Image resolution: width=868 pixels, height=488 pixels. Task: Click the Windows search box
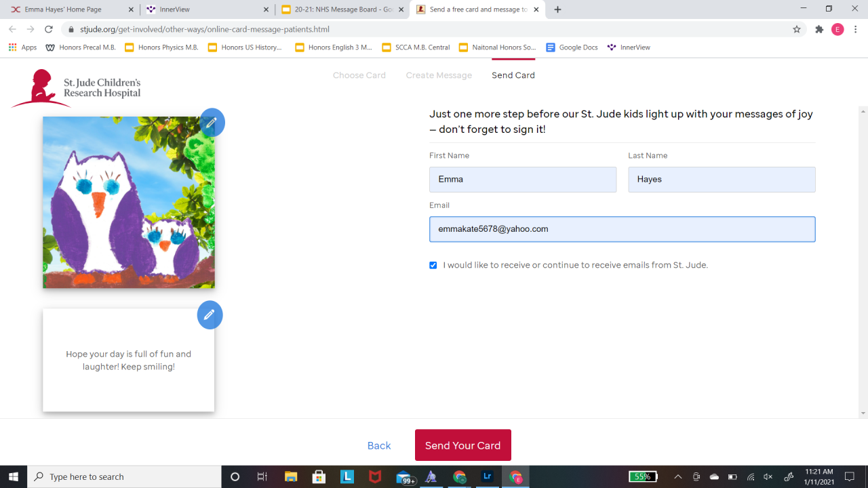pyautogui.click(x=125, y=477)
